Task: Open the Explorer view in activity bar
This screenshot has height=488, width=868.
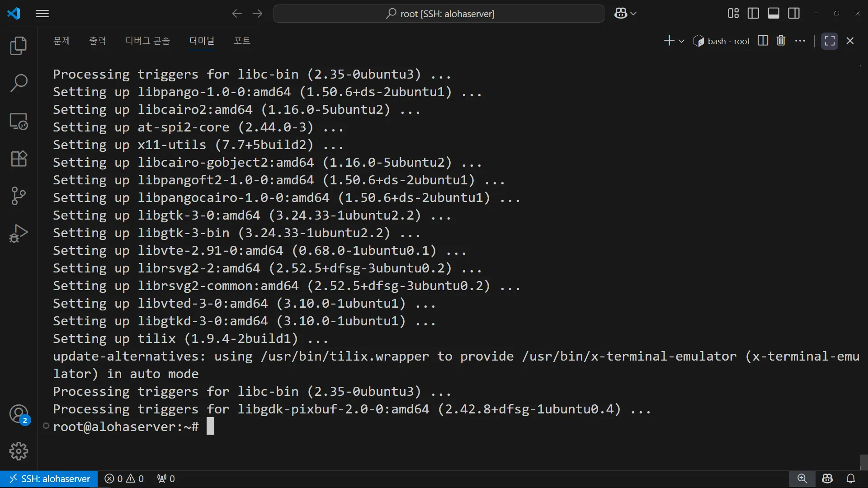Action: tap(19, 46)
